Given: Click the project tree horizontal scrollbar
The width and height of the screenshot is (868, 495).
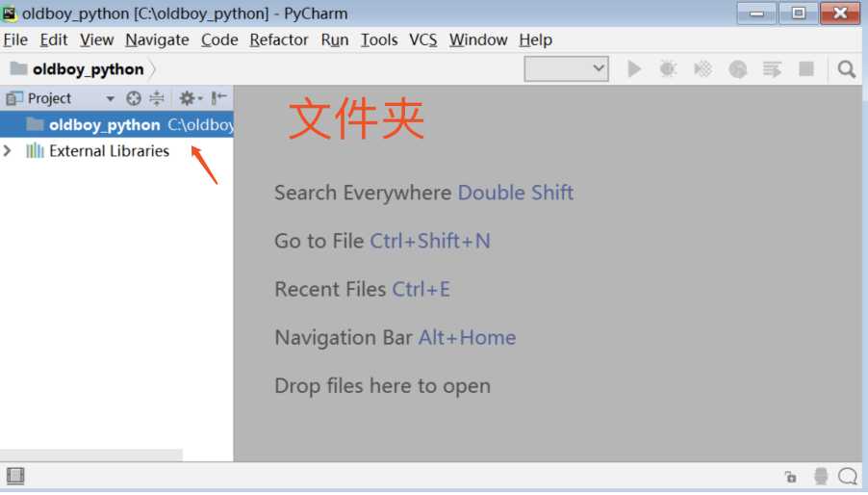Looking at the screenshot, I should [91, 456].
